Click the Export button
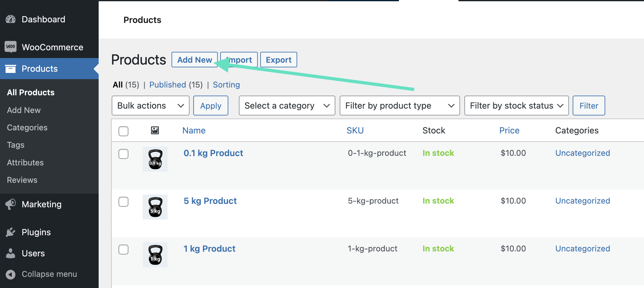 tap(278, 60)
